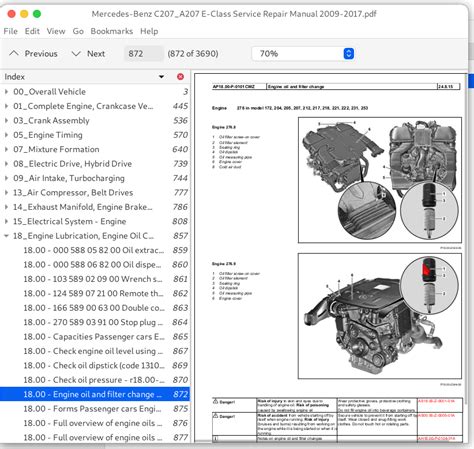Select the 00_Overall Vehicle index entry
Screen dimensions: 474x449
(x=95, y=91)
